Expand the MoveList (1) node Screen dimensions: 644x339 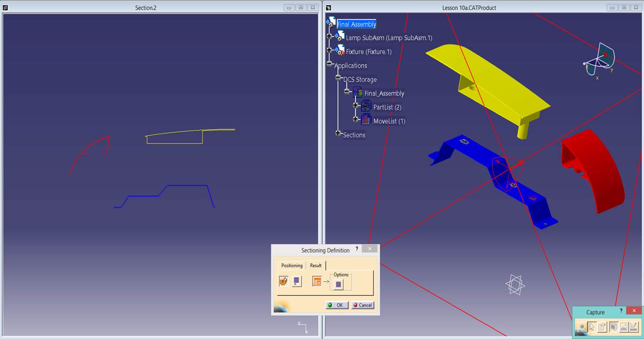point(356,119)
